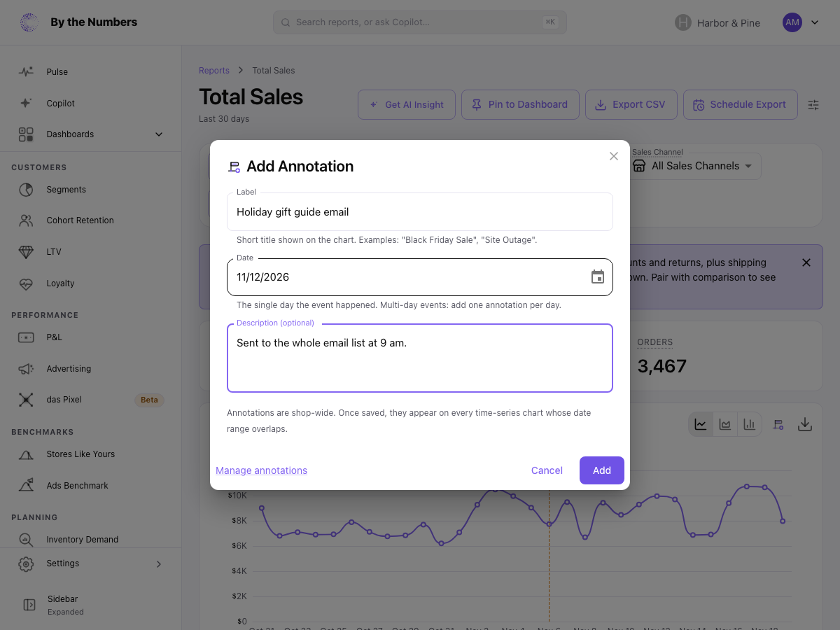This screenshot has height=630, width=840.
Task: Expand Settings menu in sidebar
Action: click(x=91, y=563)
